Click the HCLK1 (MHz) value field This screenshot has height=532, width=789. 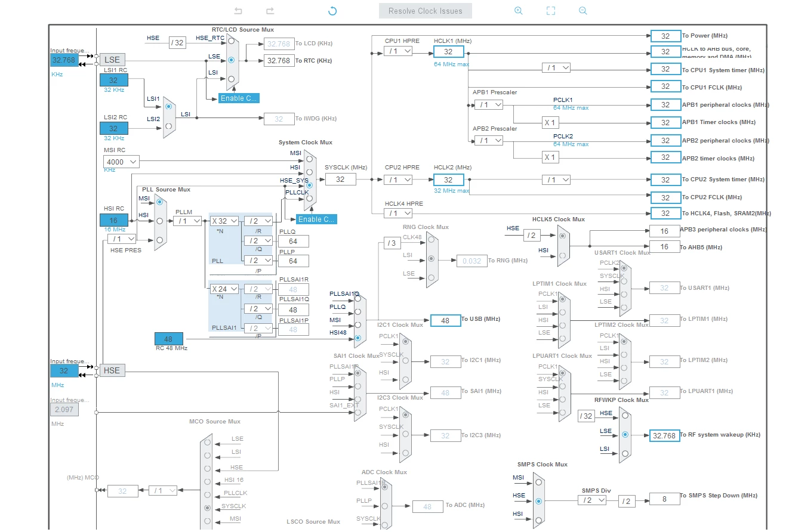(448, 52)
